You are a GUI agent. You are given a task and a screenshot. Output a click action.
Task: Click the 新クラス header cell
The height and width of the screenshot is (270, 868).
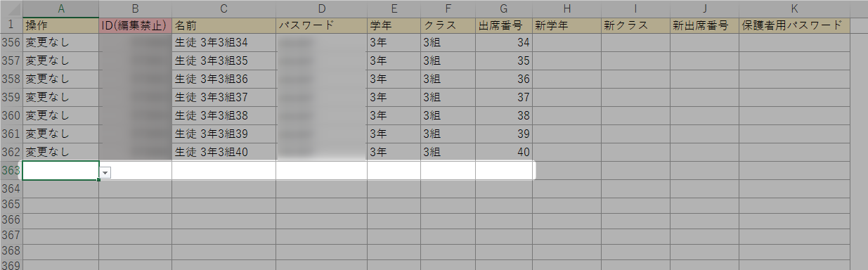[635, 25]
